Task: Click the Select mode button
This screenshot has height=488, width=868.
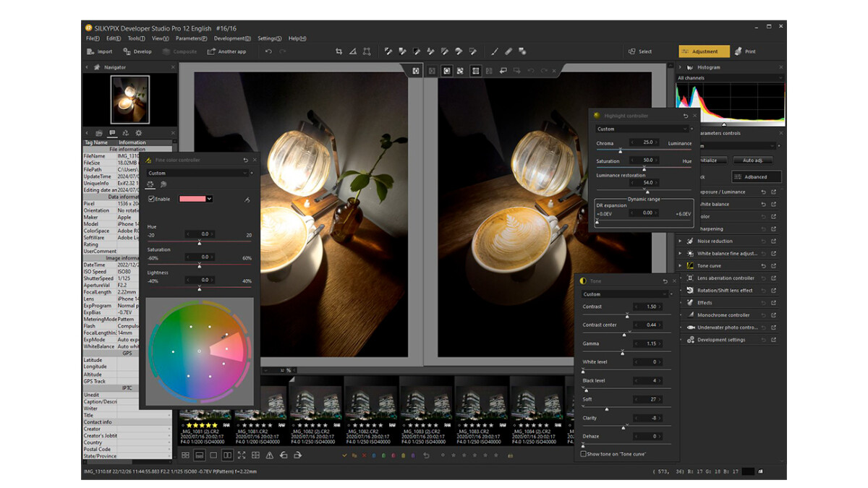Action: point(640,51)
